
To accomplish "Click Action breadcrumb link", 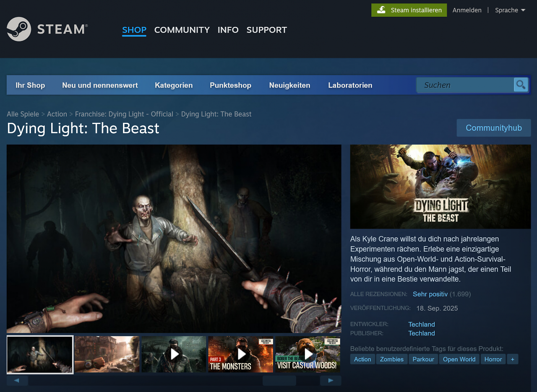I will click(x=57, y=114).
